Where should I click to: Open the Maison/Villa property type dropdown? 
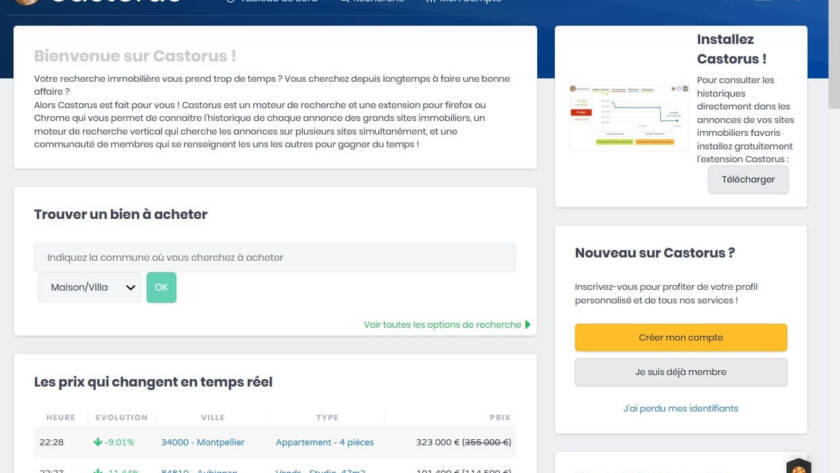(90, 288)
